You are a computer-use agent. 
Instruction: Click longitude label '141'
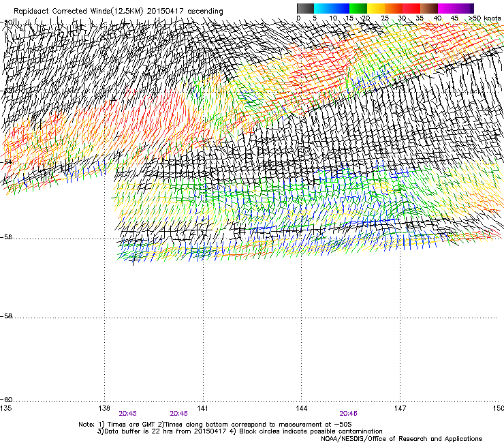(202, 408)
